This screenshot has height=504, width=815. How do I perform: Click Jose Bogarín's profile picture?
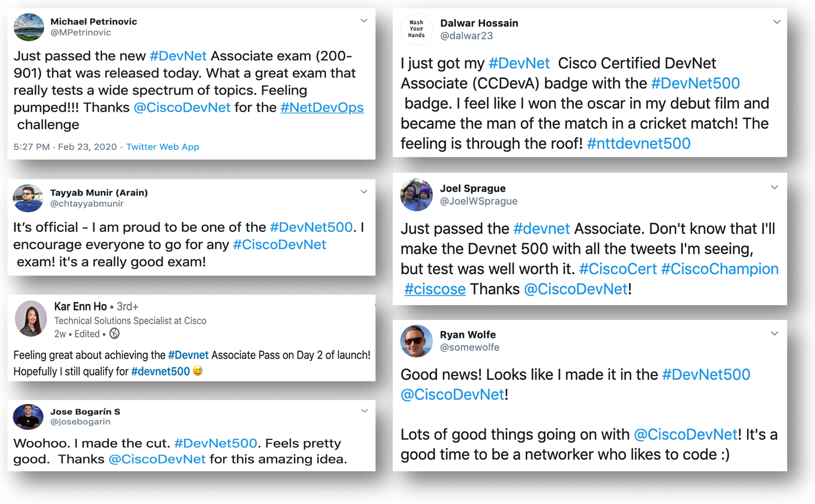[28, 417]
